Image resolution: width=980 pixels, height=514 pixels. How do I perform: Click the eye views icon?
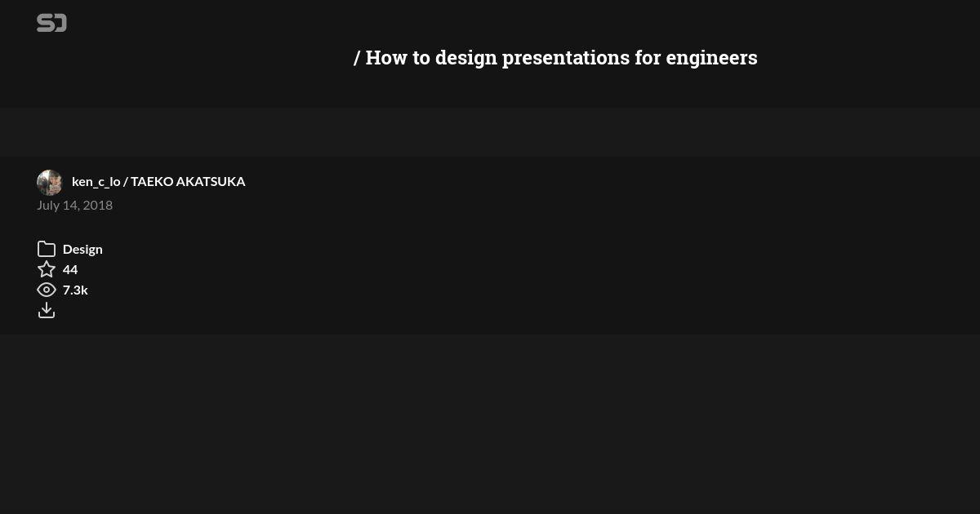(47, 290)
